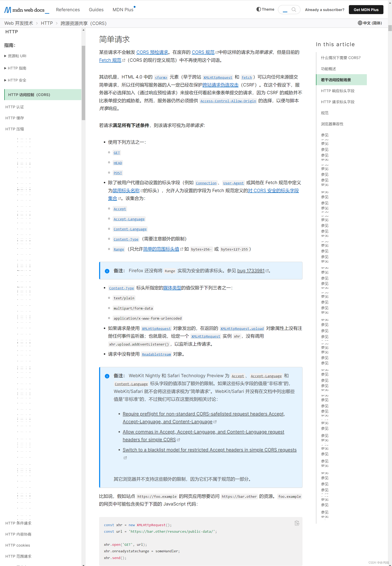Open 媒体类型 link
Image resolution: width=392 pixels, height=566 pixels.
172,288
